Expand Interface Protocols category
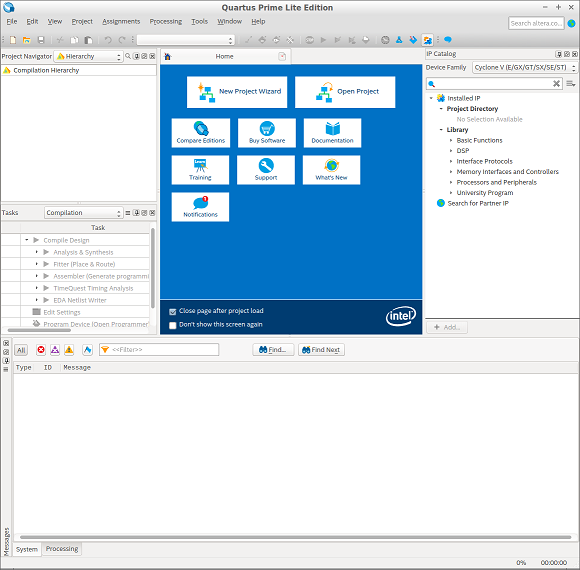Viewport: 580px width, 570px height. pos(451,161)
